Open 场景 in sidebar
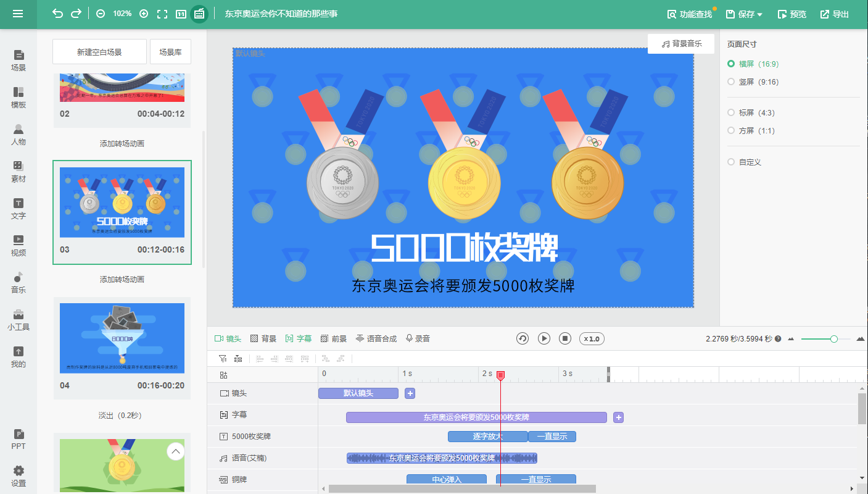Screen dimensions: 868x494 click(19, 61)
